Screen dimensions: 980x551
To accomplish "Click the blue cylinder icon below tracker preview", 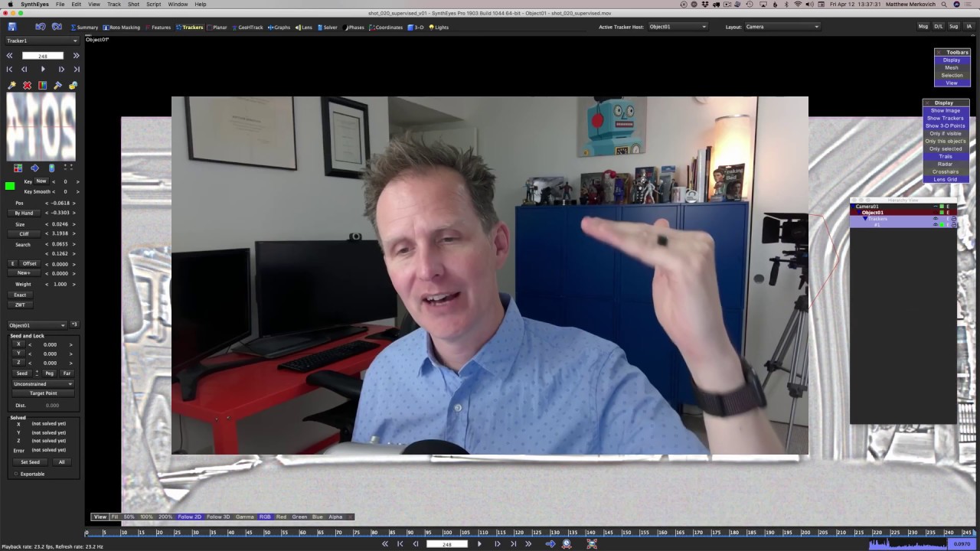I will [51, 168].
